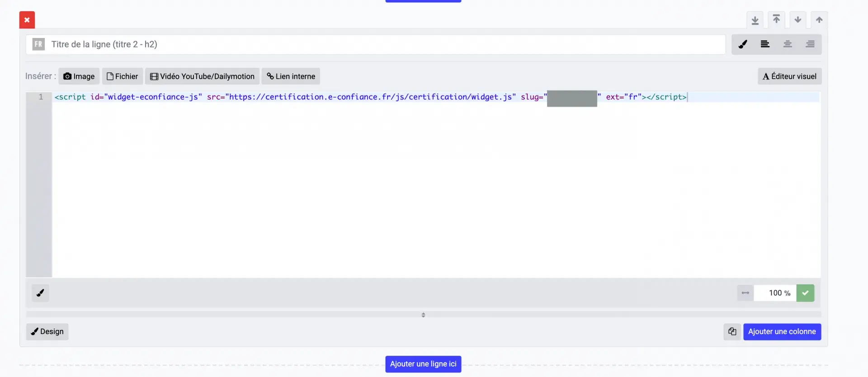Click line number 1 in the gutter

(x=41, y=97)
